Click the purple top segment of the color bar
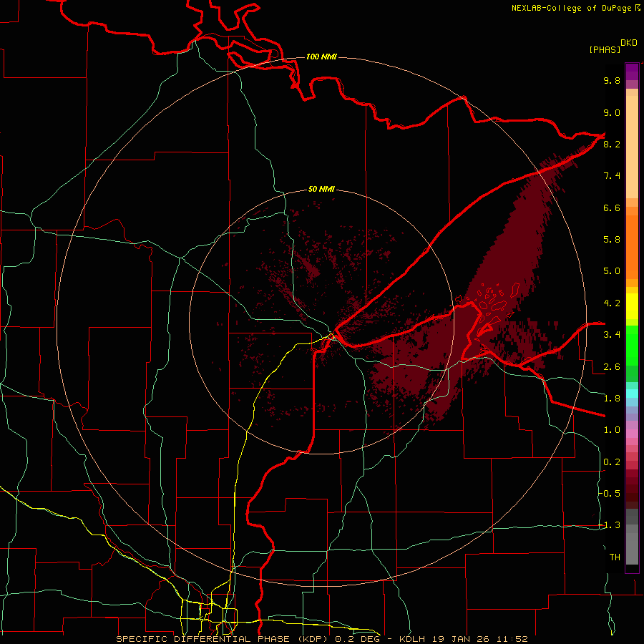This screenshot has height=644, width=644. [x=632, y=72]
